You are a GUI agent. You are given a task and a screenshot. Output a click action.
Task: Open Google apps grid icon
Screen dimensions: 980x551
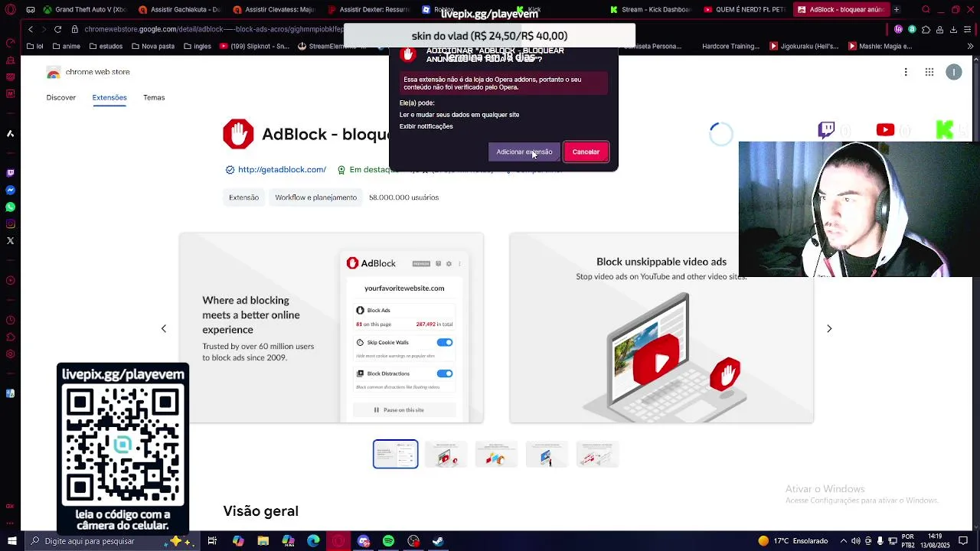(x=929, y=72)
